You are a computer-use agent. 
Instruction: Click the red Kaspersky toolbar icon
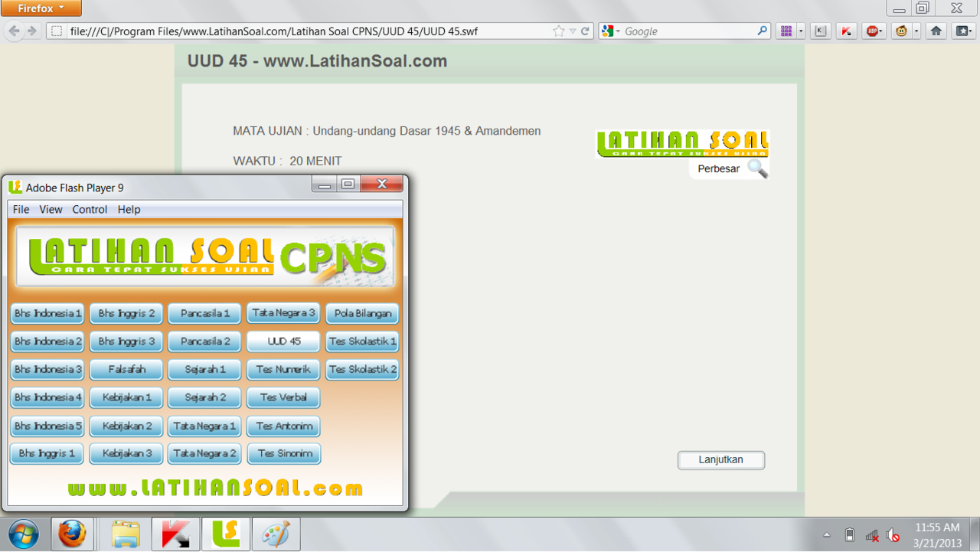point(846,31)
